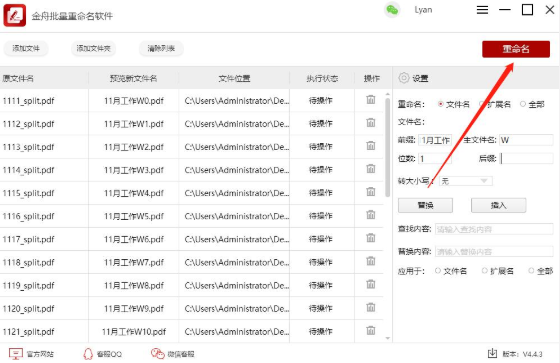Open the hamburger menu in title bar
560x363 pixels.
point(482,10)
